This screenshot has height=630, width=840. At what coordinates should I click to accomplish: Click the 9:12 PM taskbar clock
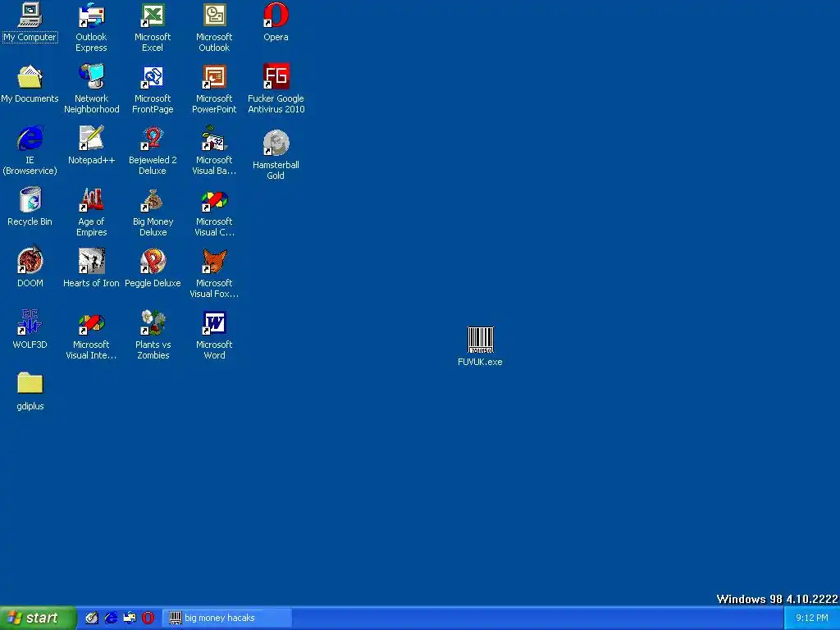pos(811,619)
